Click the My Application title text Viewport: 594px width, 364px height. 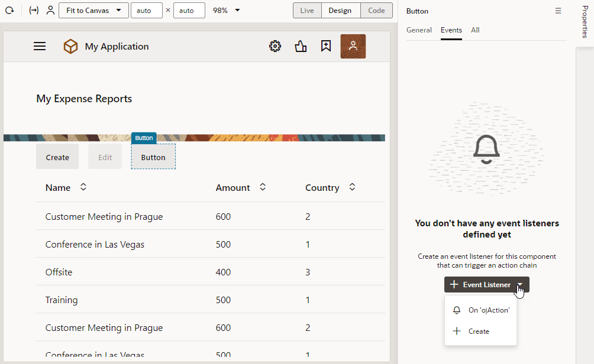(x=117, y=47)
